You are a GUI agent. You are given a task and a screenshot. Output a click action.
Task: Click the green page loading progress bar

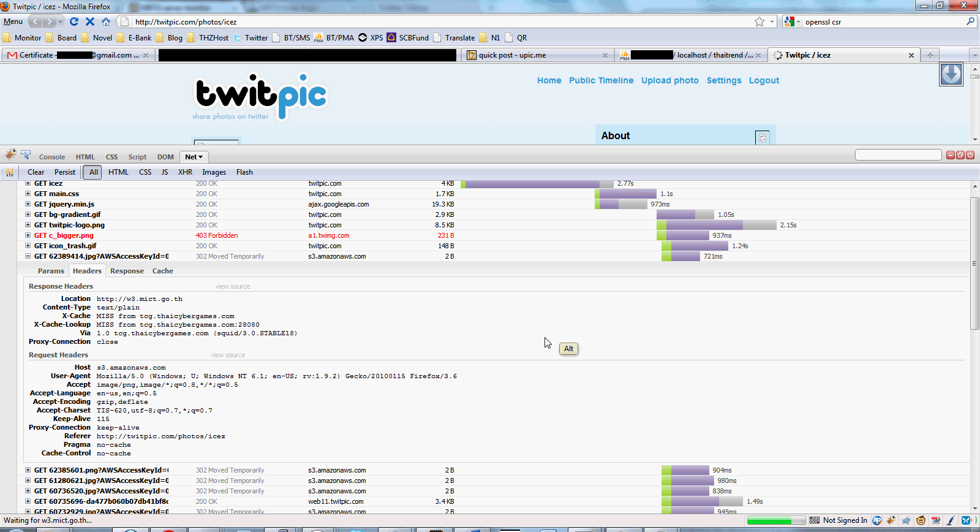tap(776, 520)
